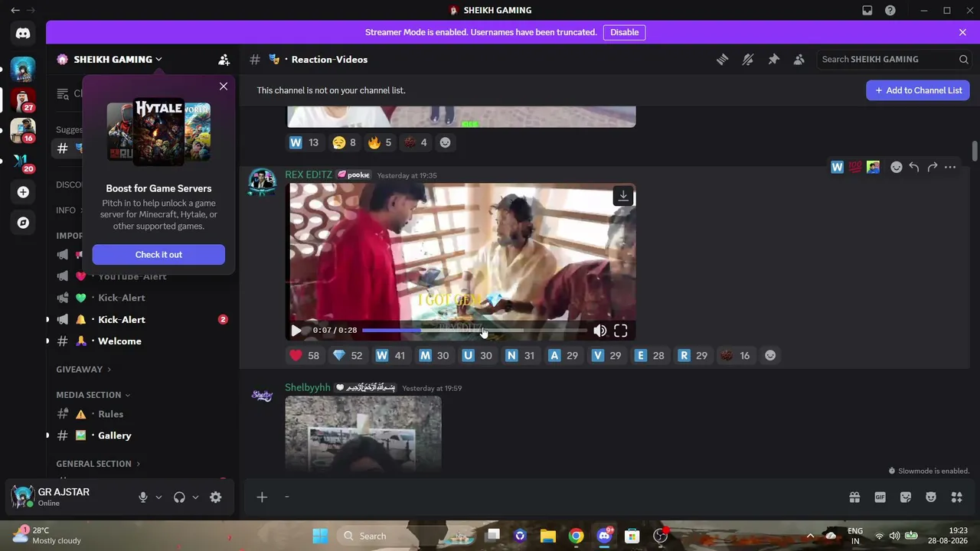Open headphone output options arrow

(x=195, y=497)
